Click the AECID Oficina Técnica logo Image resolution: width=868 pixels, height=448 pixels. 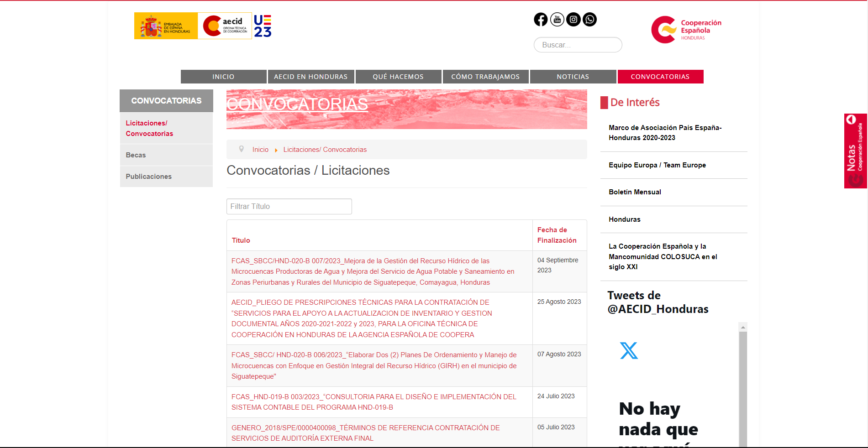coord(225,26)
